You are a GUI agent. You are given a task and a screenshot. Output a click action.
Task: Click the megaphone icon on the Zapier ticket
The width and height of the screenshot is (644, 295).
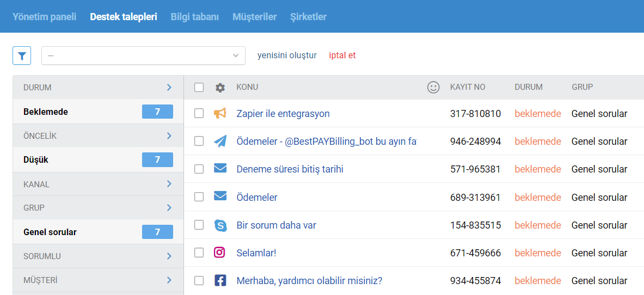pyautogui.click(x=220, y=113)
